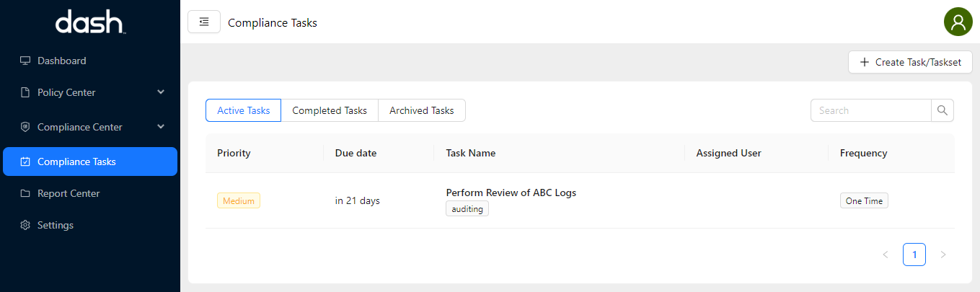
Task: Go to next page arrow
Action: [x=943, y=255]
